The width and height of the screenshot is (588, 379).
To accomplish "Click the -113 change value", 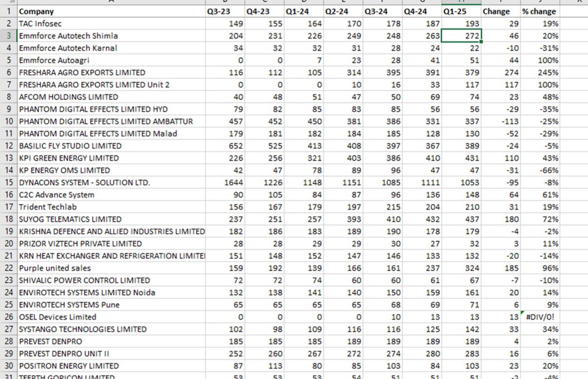I will 501,122.
